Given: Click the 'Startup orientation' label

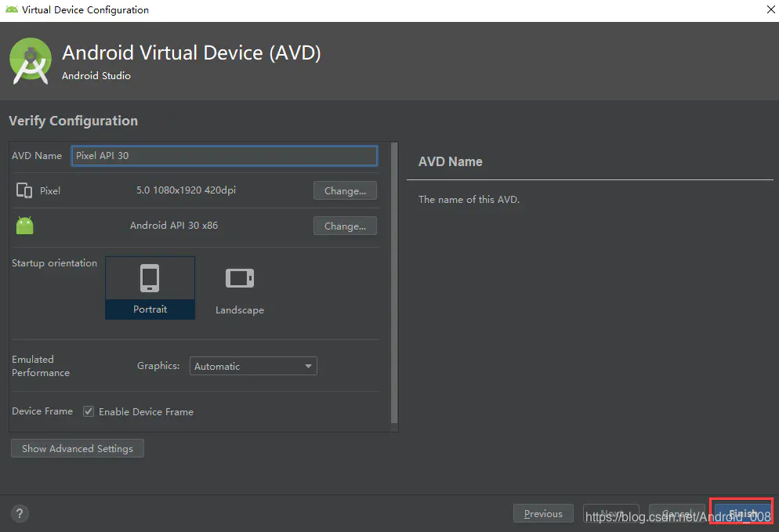Looking at the screenshot, I should (x=54, y=262).
